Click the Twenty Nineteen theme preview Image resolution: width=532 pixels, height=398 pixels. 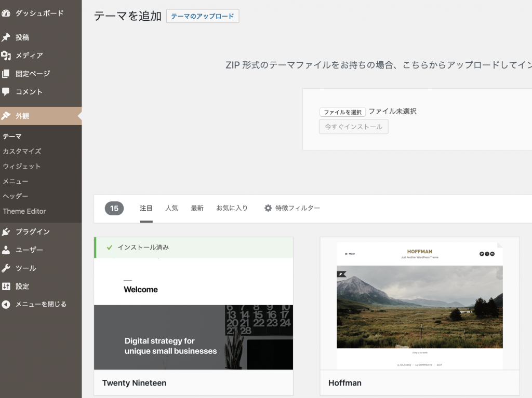(193, 313)
